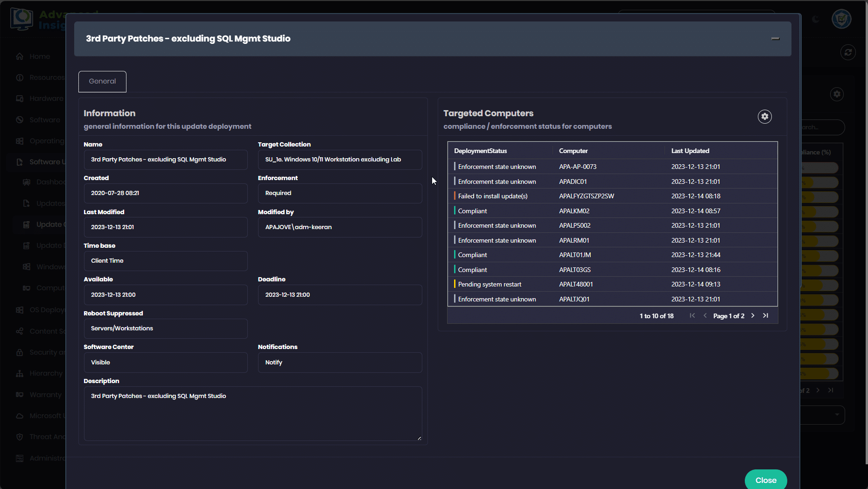Switch to the General tab
This screenshot has height=489, width=868.
pos(102,82)
